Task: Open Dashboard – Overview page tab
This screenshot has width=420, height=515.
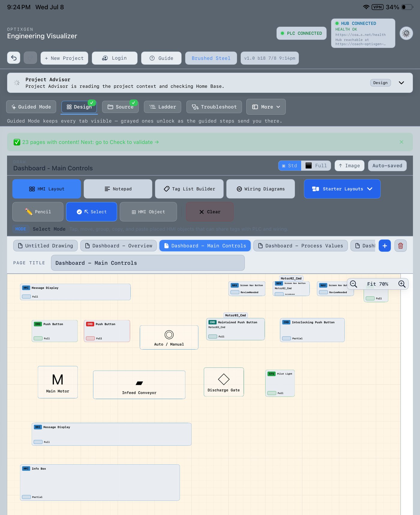Action: [x=118, y=246]
